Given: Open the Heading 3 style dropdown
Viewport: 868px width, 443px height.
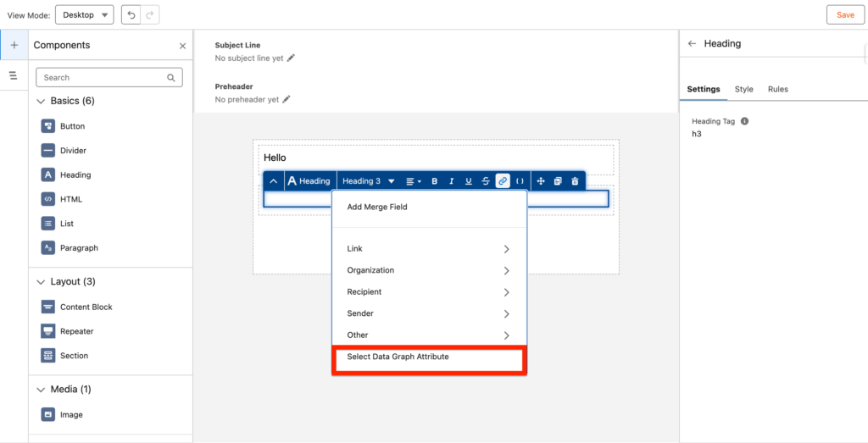Looking at the screenshot, I should pyautogui.click(x=368, y=181).
